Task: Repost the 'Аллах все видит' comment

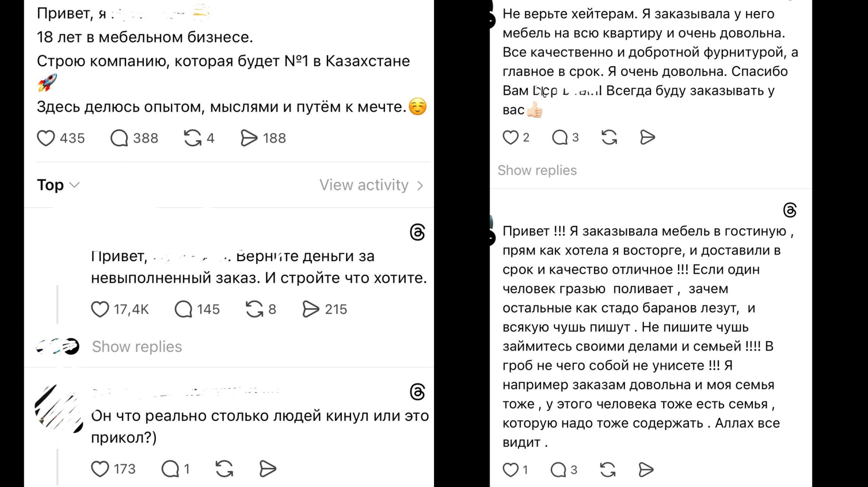Action: point(608,470)
